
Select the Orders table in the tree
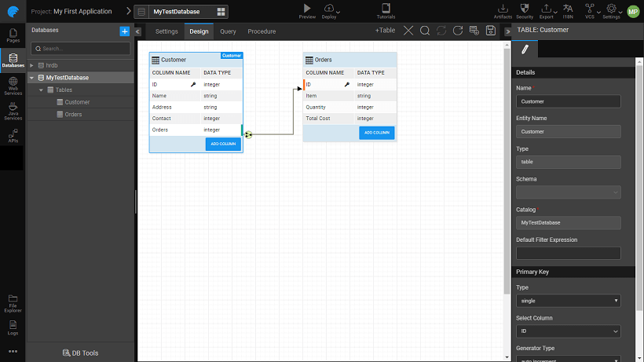click(73, 115)
